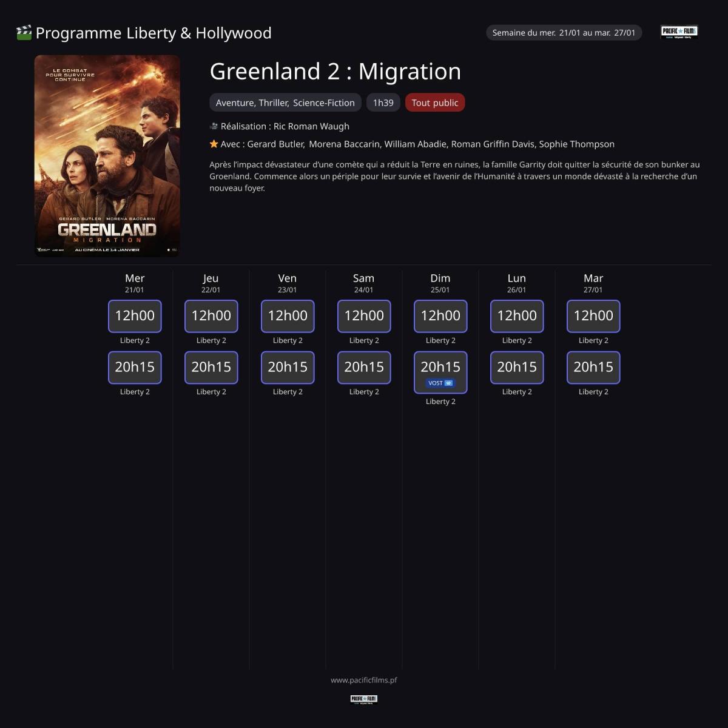
Task: Click the Greenland 2 Migration movie poster
Action: (x=107, y=155)
